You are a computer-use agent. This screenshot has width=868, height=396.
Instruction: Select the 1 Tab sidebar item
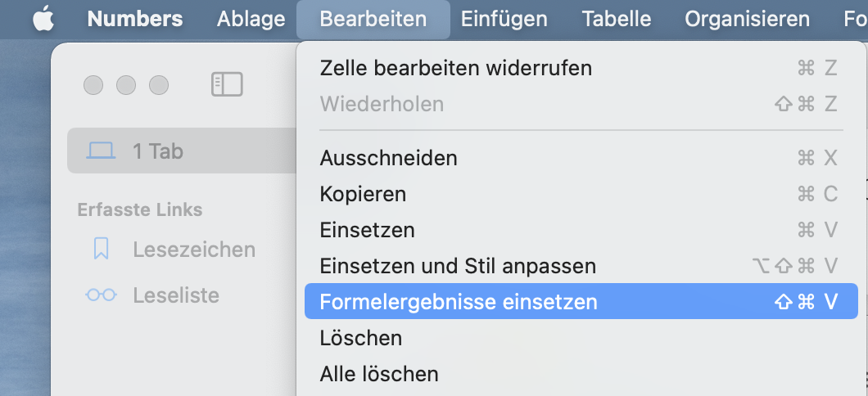coord(157,151)
